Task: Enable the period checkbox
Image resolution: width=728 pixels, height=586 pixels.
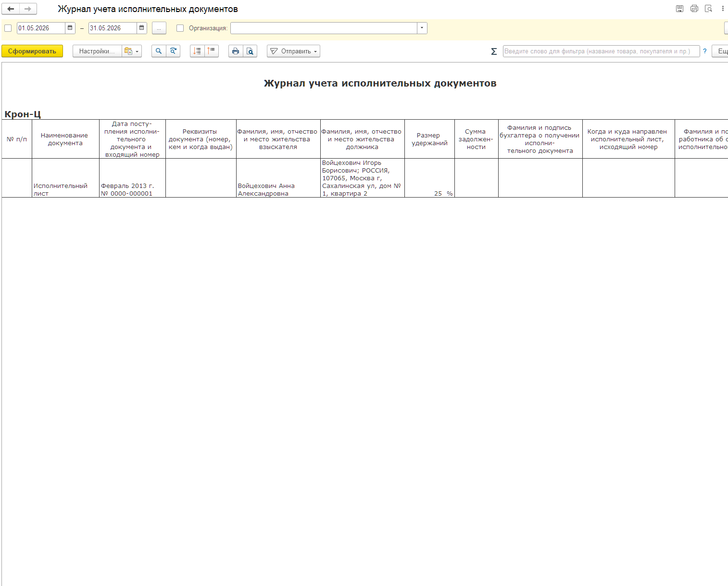Action: tap(8, 28)
